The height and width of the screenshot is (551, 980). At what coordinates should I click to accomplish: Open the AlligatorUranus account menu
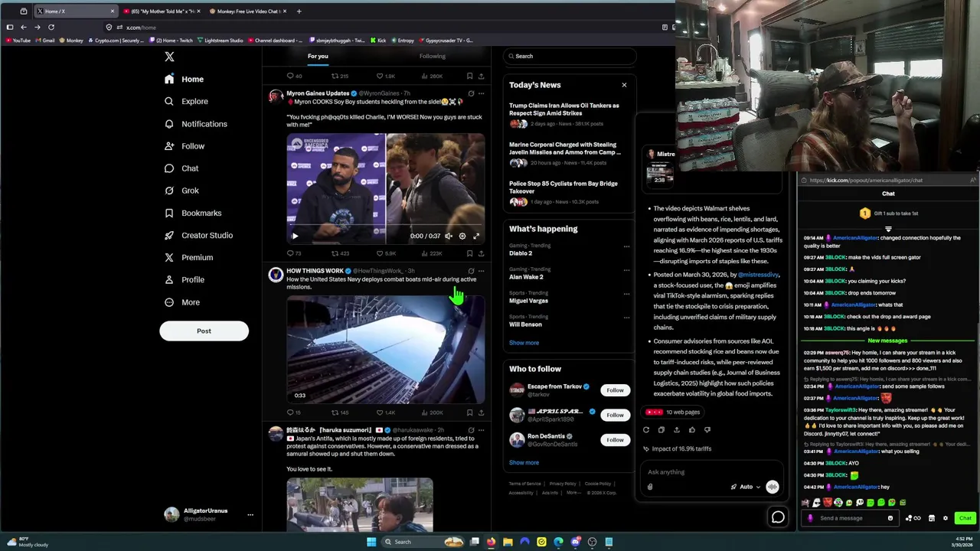click(207, 514)
